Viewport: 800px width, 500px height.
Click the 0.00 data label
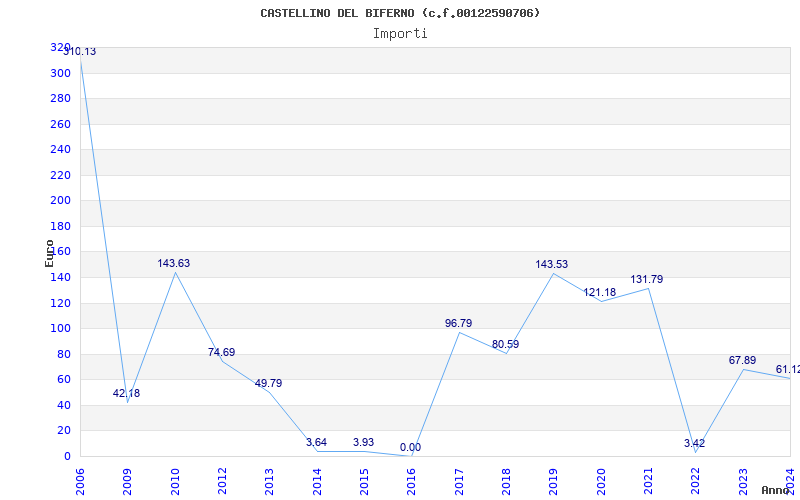click(410, 447)
